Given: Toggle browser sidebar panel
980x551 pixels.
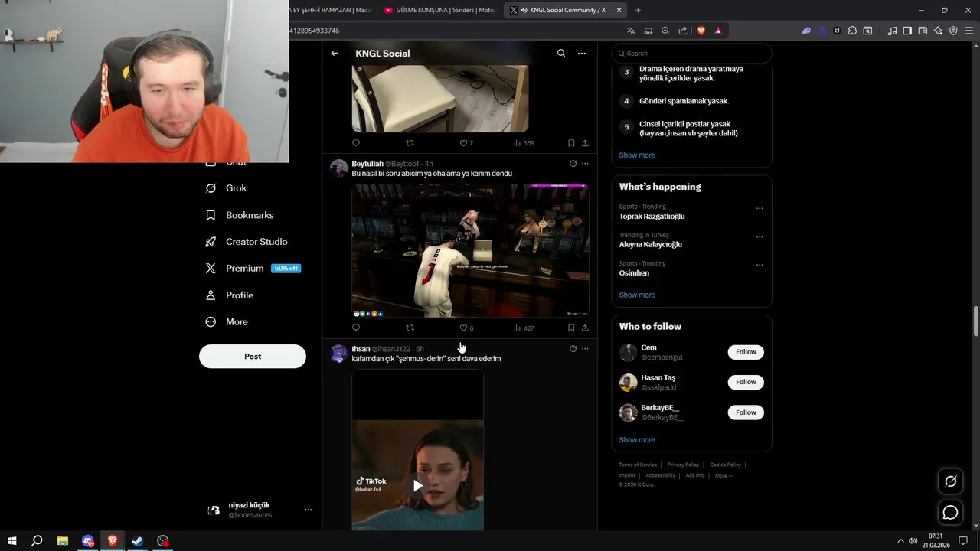Looking at the screenshot, I should pos(907,31).
